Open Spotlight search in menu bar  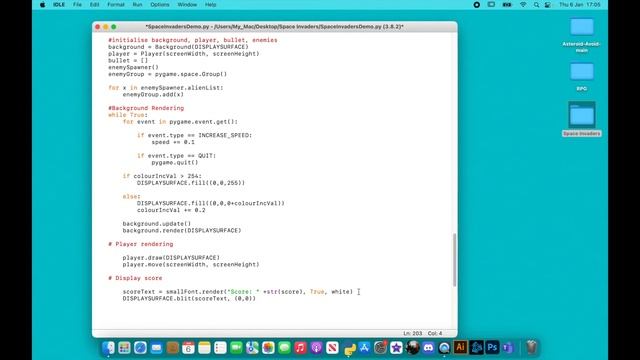(536, 5)
